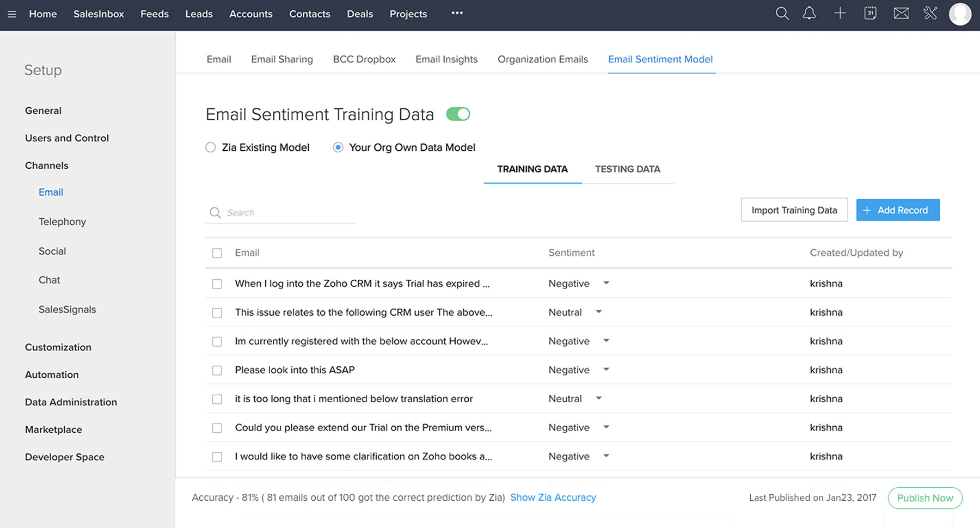Check the 'This issue relates' email row
This screenshot has width=980, height=528.
tap(217, 313)
